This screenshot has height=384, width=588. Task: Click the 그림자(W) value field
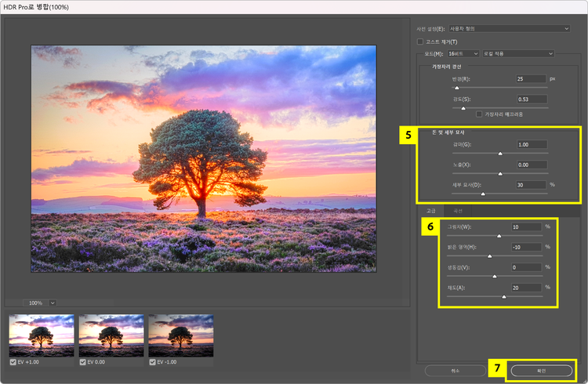(x=527, y=227)
